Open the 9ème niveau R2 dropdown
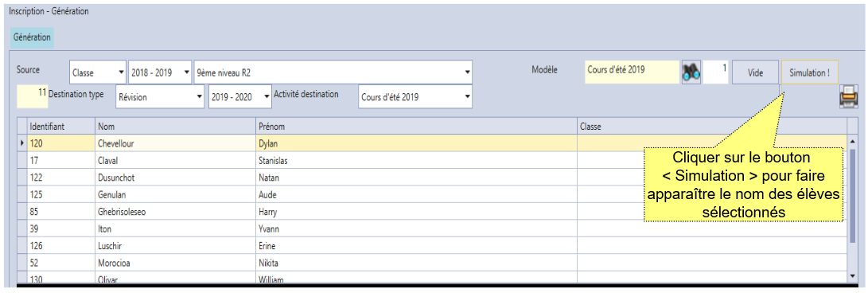The image size is (868, 293). (333, 72)
